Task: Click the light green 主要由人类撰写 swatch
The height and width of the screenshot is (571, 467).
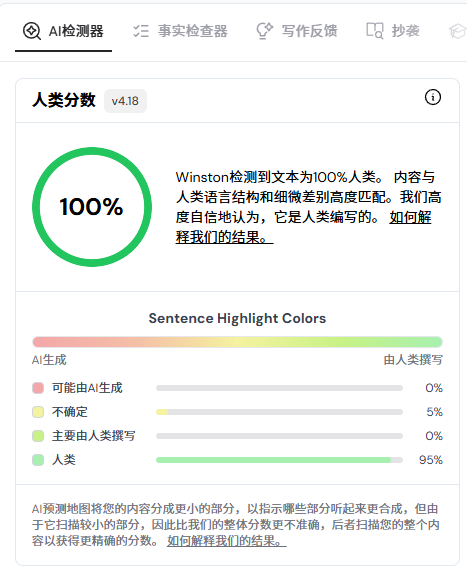Action: [38, 436]
